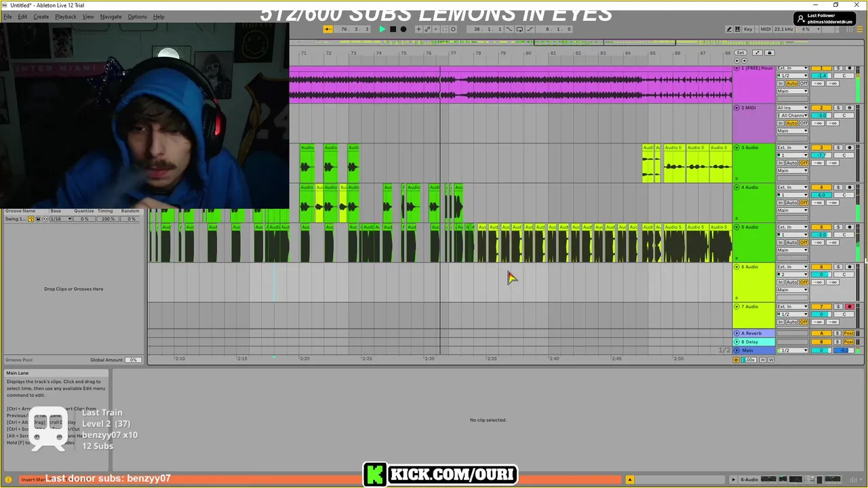Viewport: 868px width, 488px height.
Task: Unfold the Main track
Action: pyautogui.click(x=737, y=350)
